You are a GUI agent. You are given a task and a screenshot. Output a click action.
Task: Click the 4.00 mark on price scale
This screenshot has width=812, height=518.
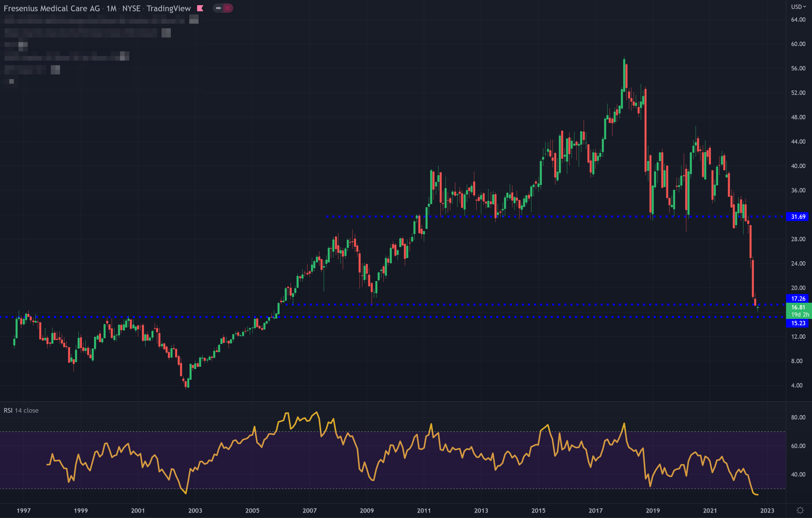796,385
